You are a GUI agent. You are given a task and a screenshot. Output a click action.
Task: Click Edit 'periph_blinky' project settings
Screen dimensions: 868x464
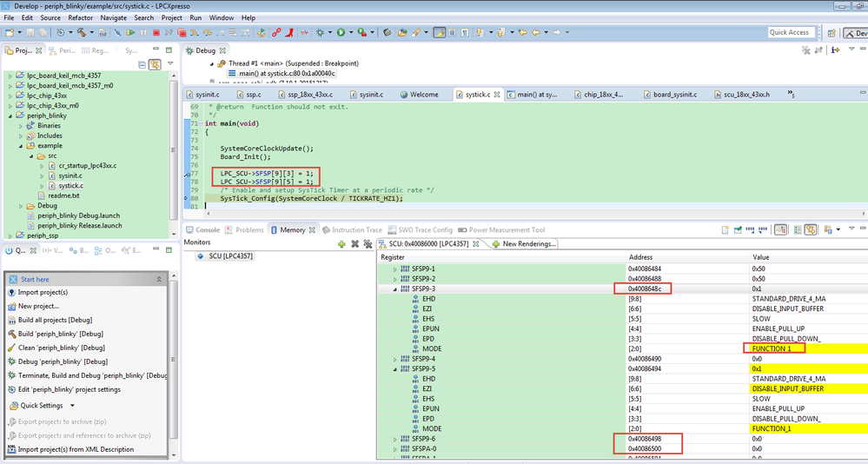point(64,389)
